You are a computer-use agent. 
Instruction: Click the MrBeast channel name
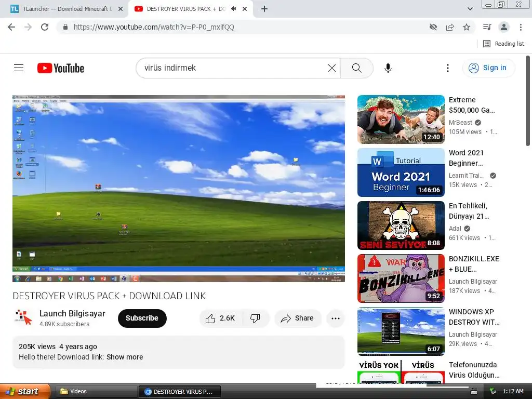click(x=460, y=123)
